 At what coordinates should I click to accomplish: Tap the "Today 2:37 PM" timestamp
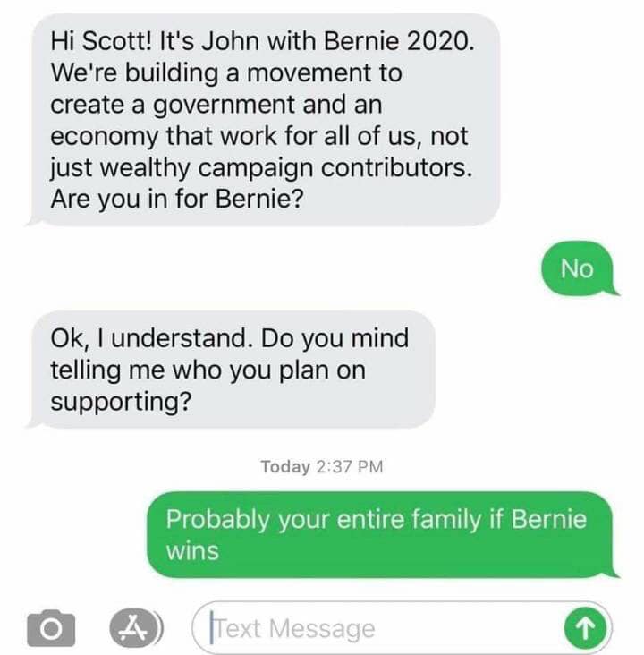tap(322, 466)
